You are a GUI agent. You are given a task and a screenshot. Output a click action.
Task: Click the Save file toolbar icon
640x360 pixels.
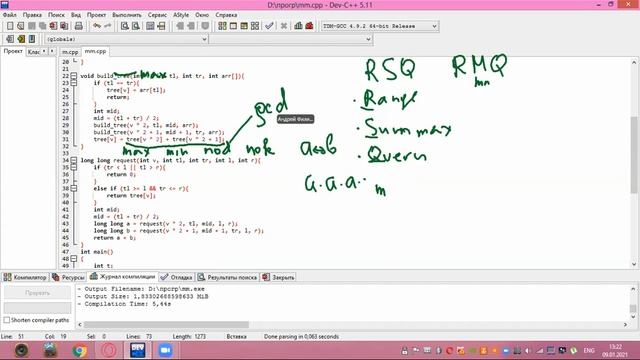pyautogui.click(x=31, y=26)
